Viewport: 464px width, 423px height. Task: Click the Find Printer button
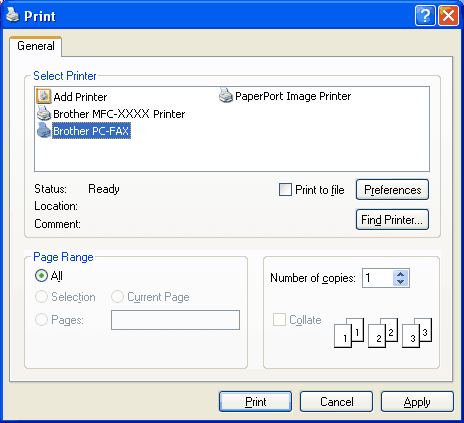click(x=392, y=220)
